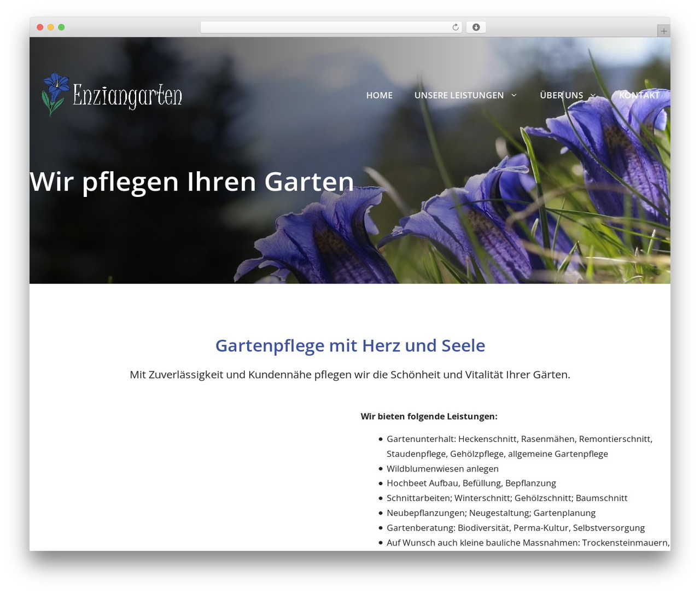700x593 pixels.
Task: Open a new tab with plus button
Action: (x=663, y=31)
